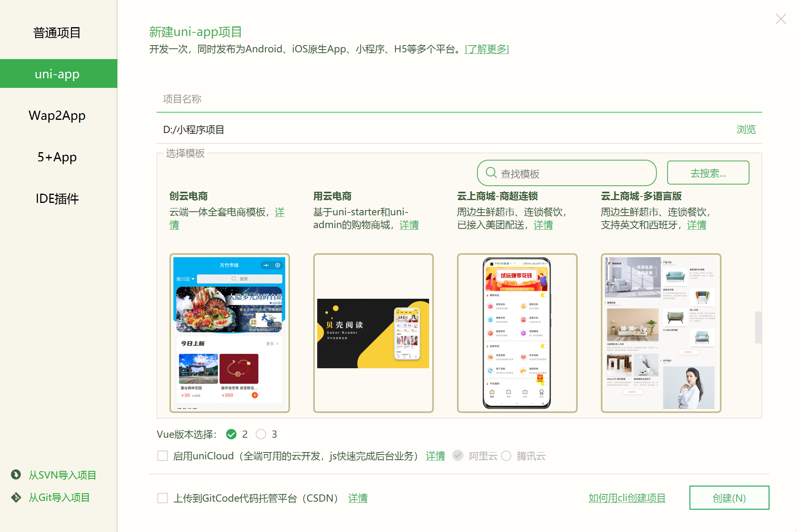Click the 创建(N) button

click(x=729, y=498)
